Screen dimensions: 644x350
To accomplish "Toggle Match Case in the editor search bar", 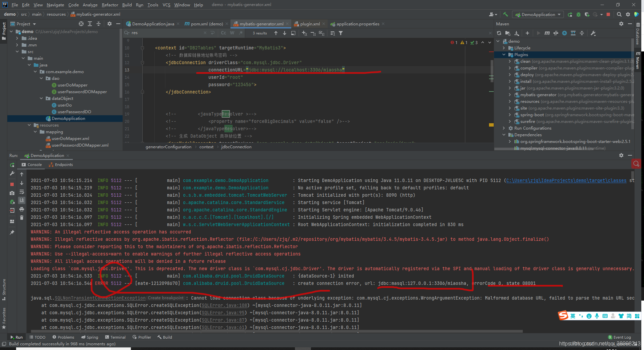I will pyautogui.click(x=223, y=33).
